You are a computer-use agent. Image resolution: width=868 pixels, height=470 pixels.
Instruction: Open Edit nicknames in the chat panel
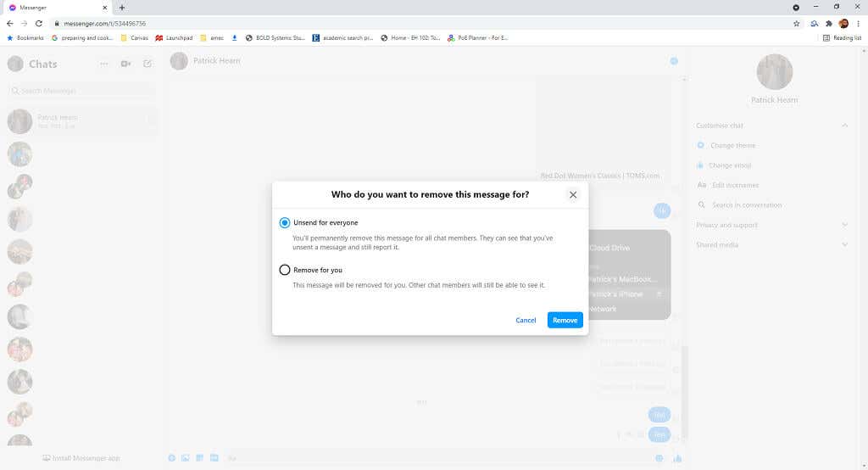(734, 185)
